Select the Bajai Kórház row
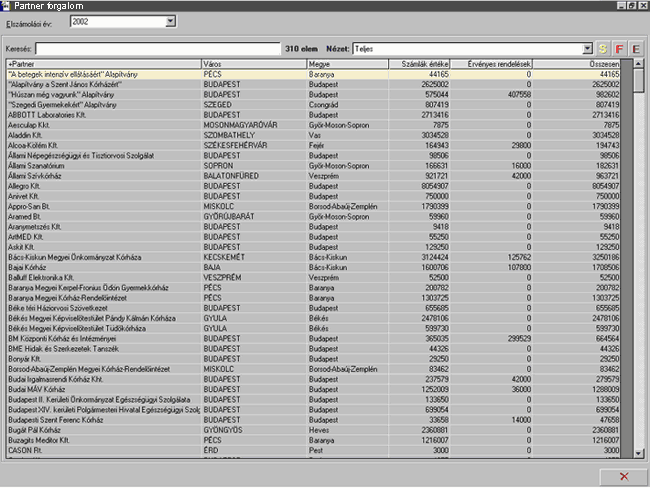Image resolution: width=650 pixels, height=488 pixels. coord(313,267)
